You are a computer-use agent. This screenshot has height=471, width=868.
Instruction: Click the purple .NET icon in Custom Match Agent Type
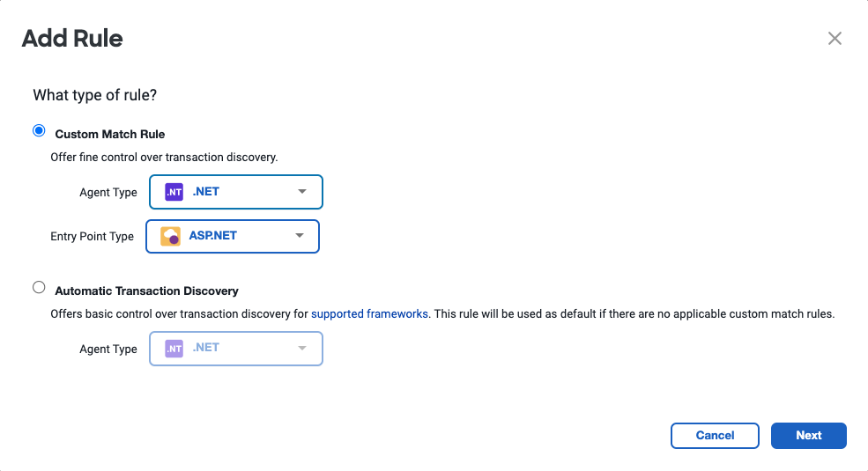(x=174, y=192)
